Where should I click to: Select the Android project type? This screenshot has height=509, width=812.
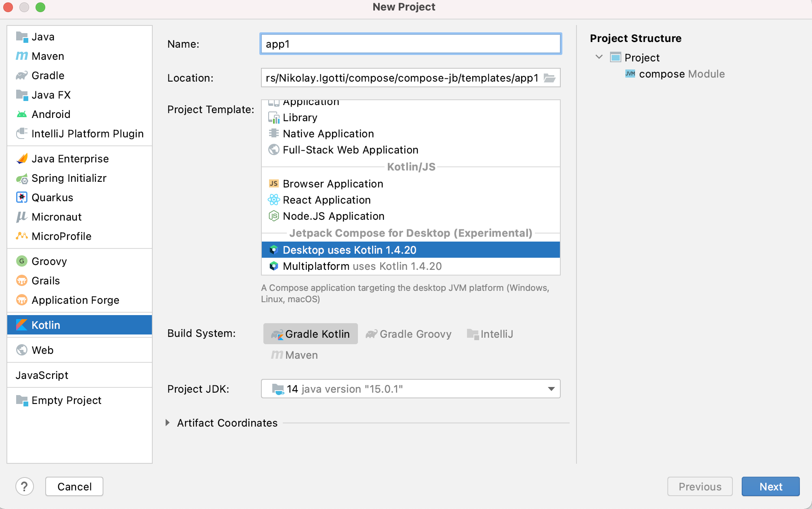50,114
